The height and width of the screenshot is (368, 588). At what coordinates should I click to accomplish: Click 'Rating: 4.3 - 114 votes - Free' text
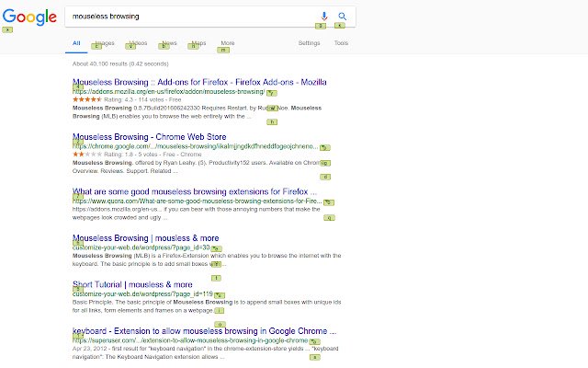coord(142,100)
